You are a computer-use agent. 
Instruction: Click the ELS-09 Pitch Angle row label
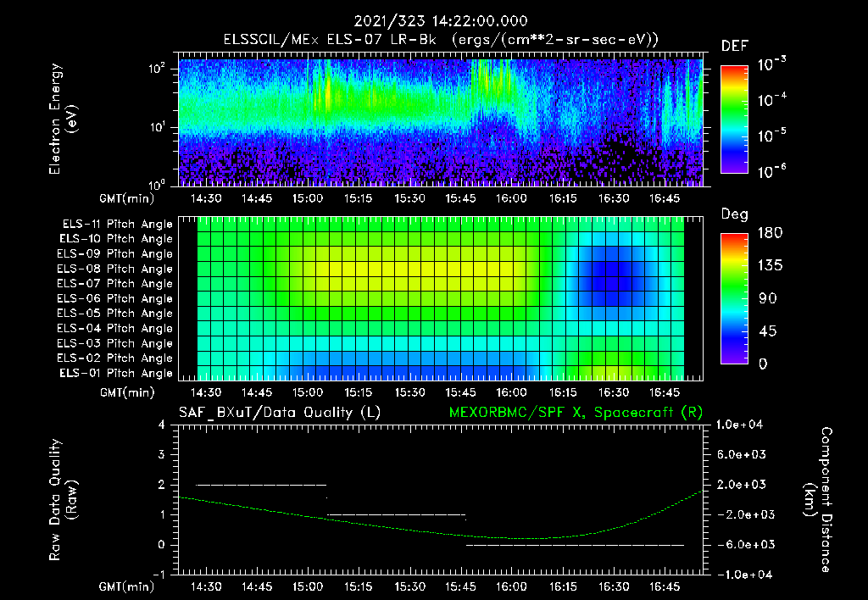click(x=115, y=254)
